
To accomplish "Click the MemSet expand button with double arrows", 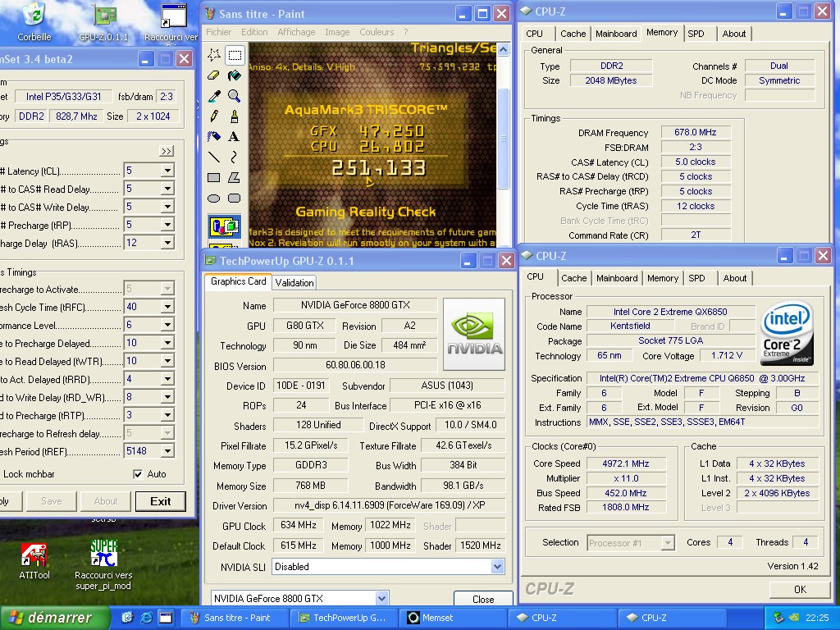I will pos(167,151).
